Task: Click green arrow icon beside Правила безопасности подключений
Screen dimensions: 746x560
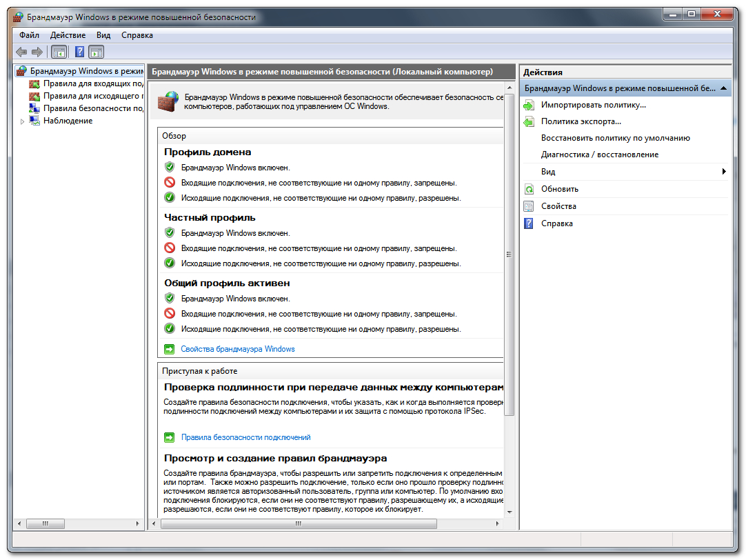Action: click(170, 437)
